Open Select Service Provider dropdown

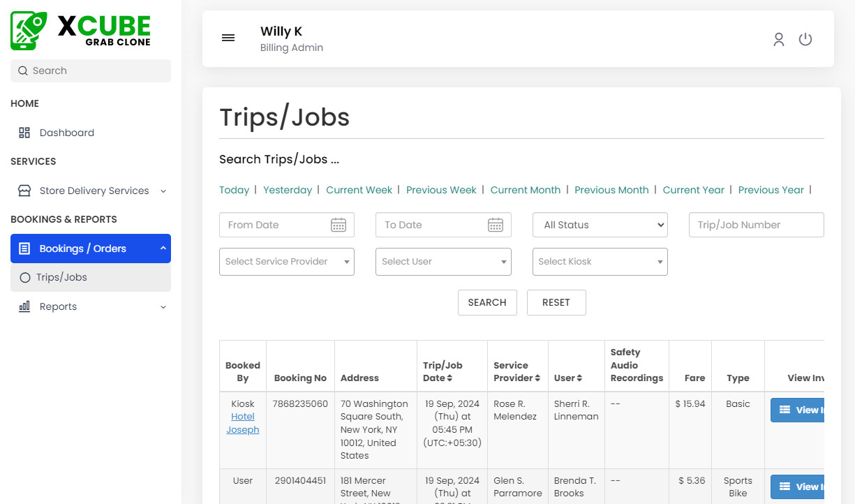(286, 262)
